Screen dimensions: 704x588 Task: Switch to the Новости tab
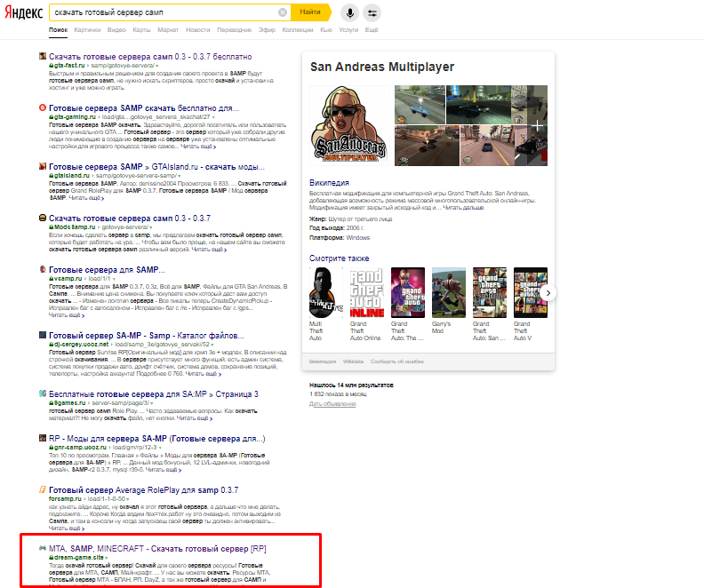point(197,30)
